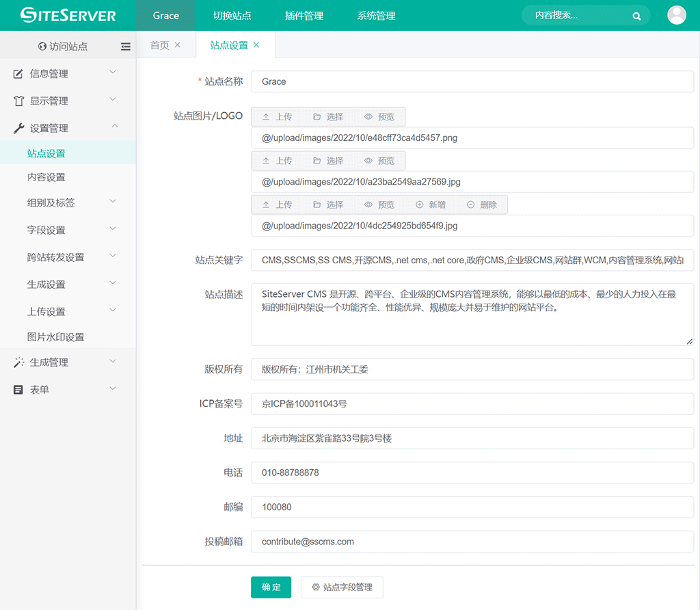Open 站点字段管理
The image size is (700, 610).
(x=342, y=587)
